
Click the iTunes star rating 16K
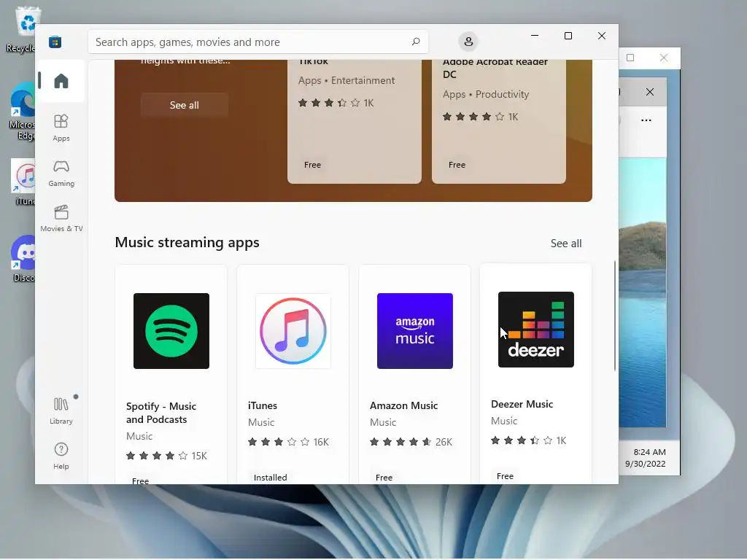tap(288, 442)
